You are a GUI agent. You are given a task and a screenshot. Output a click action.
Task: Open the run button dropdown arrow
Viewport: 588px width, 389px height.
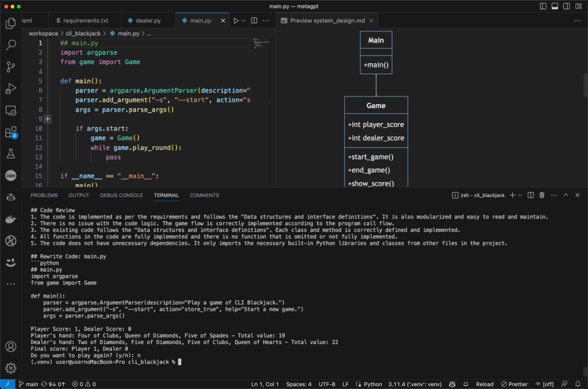click(x=243, y=21)
